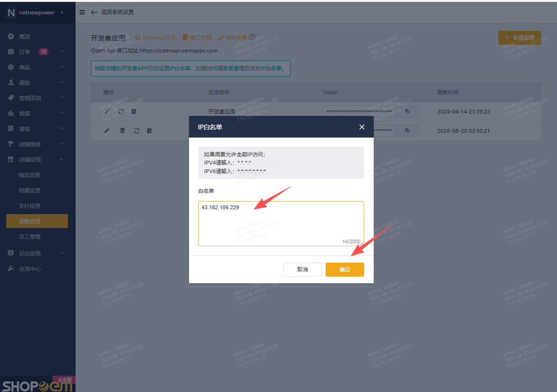The image size is (557, 392).
Task: Click the 确定 button
Action: coord(344,269)
